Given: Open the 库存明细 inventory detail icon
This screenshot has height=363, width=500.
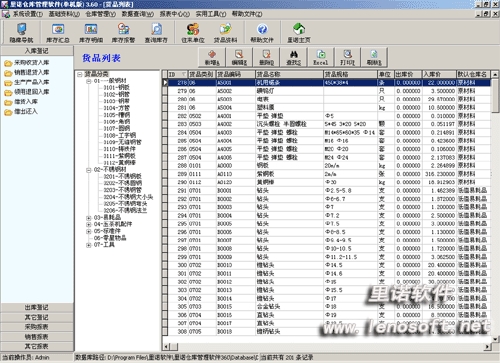Looking at the screenshot, I should point(91,32).
